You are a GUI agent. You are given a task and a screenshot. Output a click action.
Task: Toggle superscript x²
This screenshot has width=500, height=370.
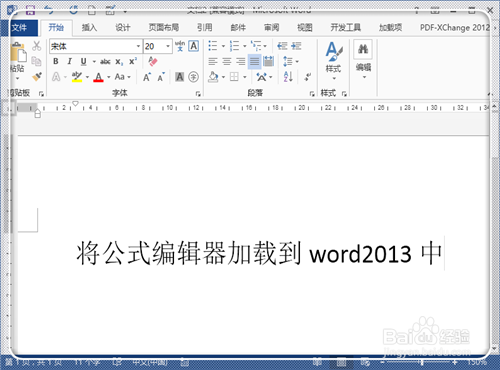[x=133, y=61]
